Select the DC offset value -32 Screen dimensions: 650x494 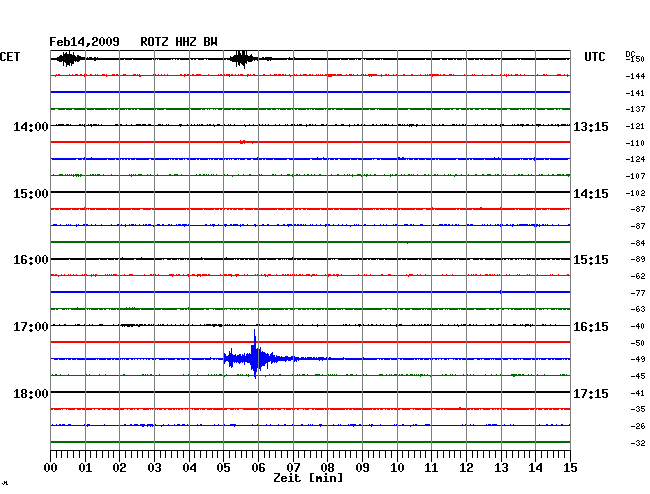pyautogui.click(x=638, y=443)
